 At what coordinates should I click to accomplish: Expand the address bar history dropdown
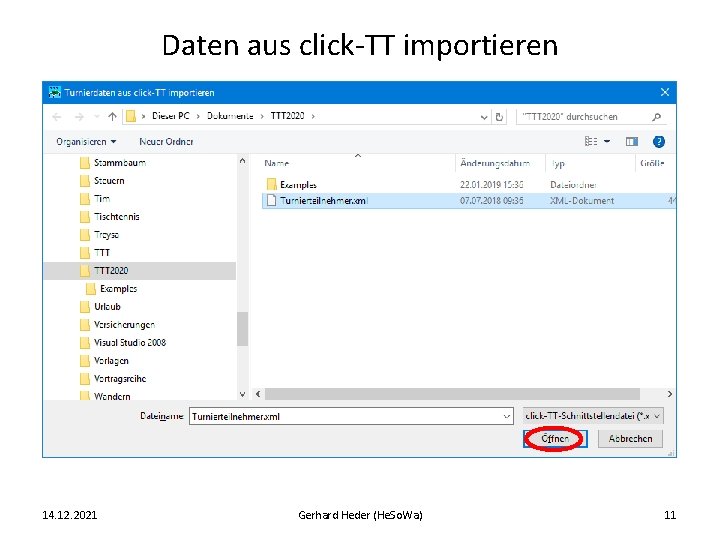[484, 117]
